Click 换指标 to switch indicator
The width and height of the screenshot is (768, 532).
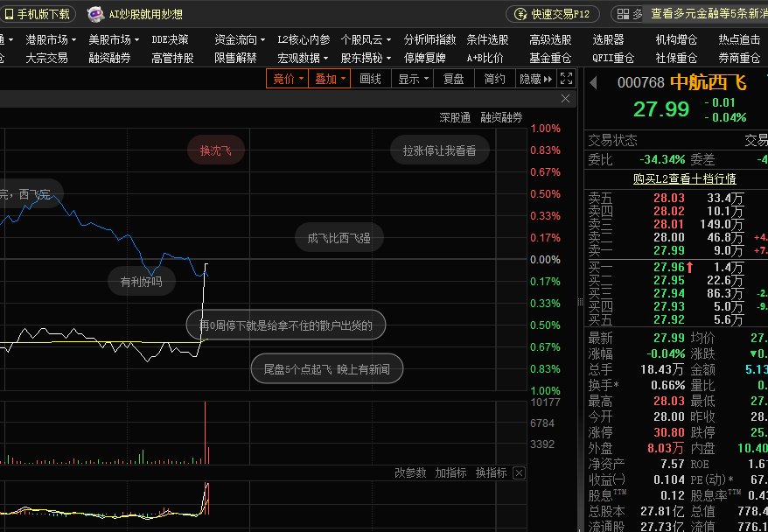tap(491, 472)
